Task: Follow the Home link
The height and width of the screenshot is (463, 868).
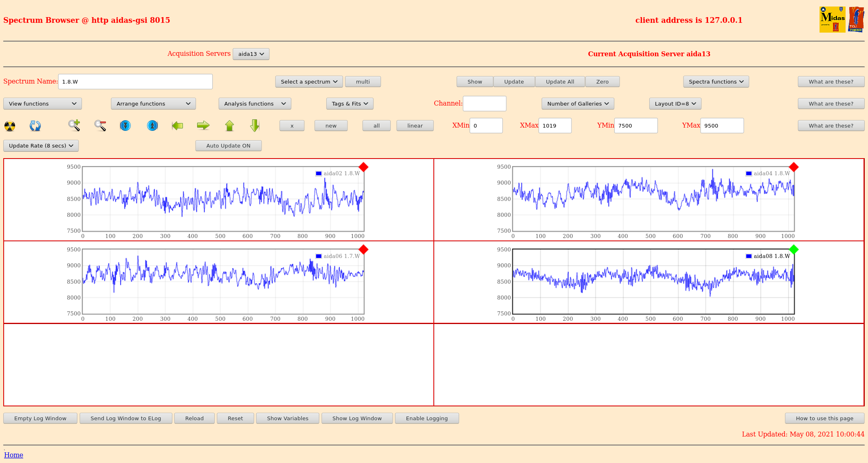Action: (13, 455)
